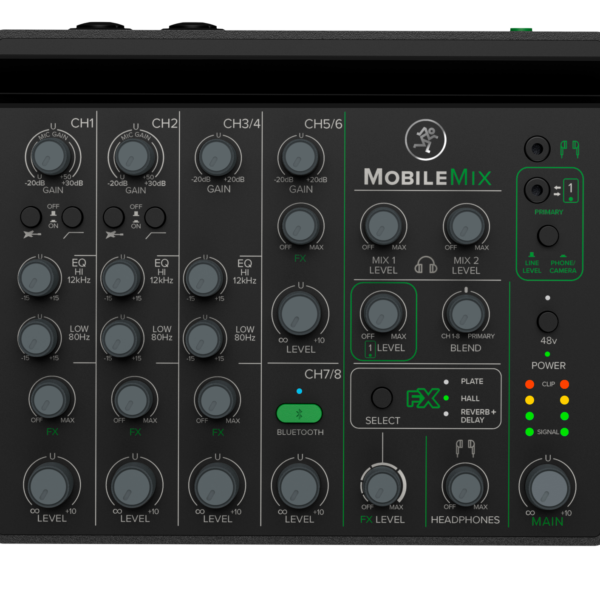Click the CH1 guitar instrument icon
Screen dimensions: 600x600
click(32, 234)
